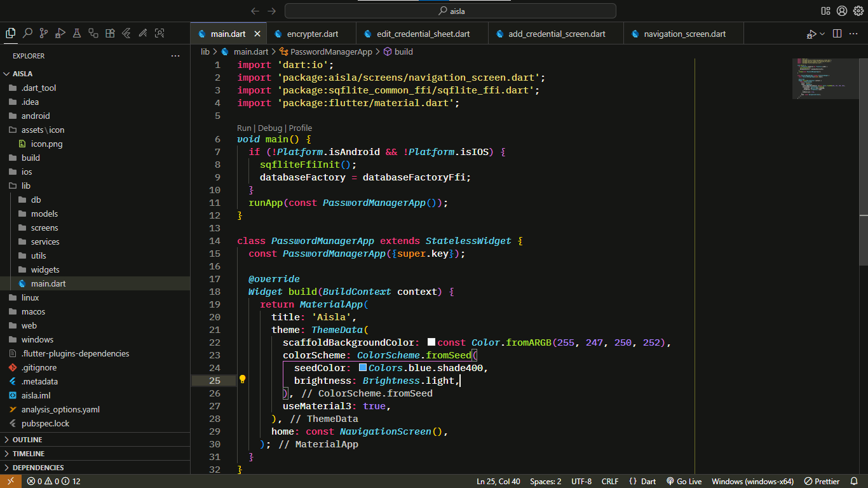Open Problems panel via errors and warnings count
This screenshot has height=488, width=868.
tap(53, 481)
